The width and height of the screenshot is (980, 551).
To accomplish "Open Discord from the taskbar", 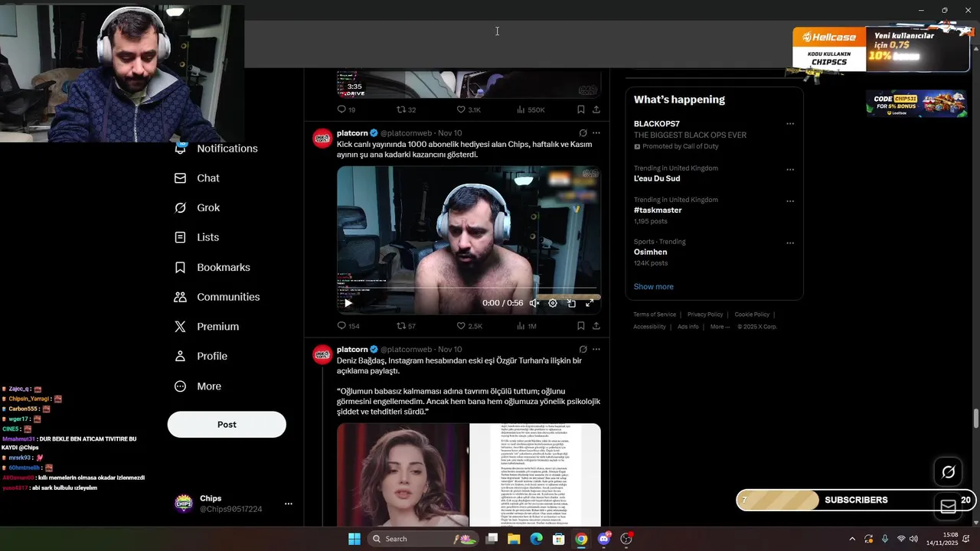I will click(604, 539).
